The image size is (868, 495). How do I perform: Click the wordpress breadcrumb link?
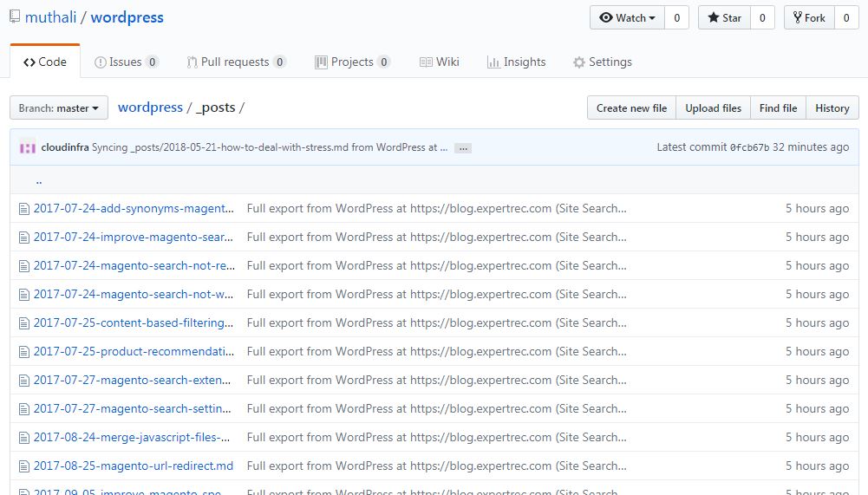click(150, 107)
